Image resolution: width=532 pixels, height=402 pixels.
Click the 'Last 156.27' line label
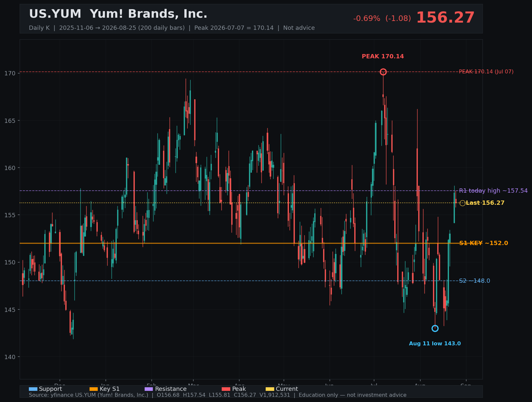click(x=485, y=203)
